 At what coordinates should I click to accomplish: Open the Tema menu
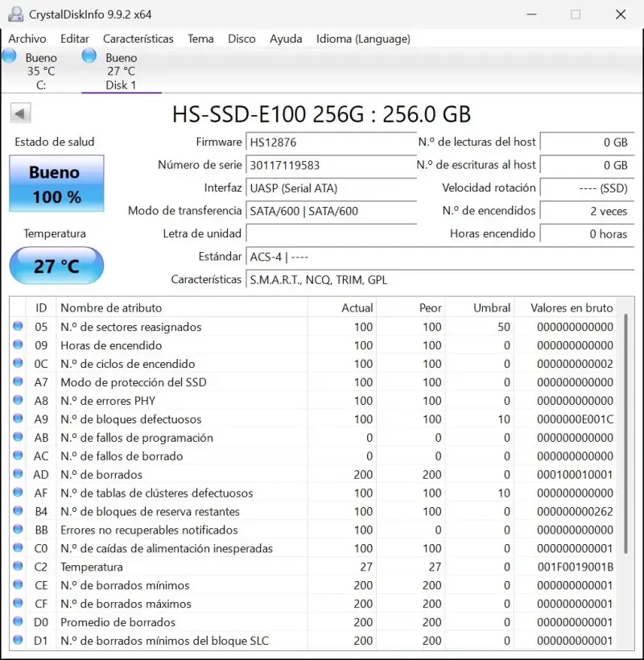(200, 39)
